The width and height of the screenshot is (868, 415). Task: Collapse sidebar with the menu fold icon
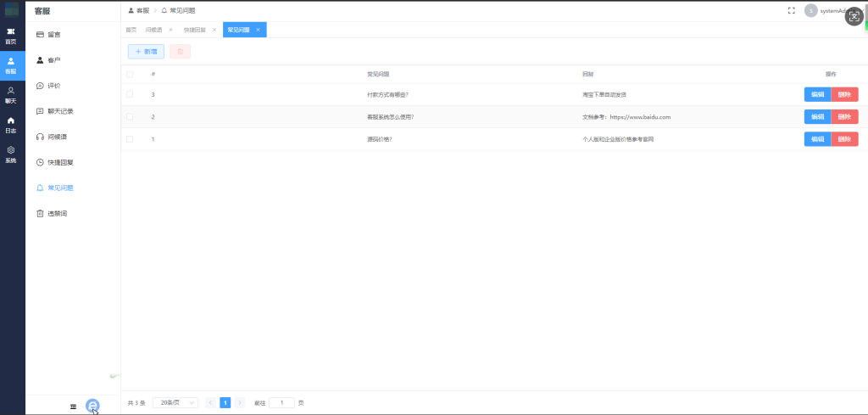(73, 407)
